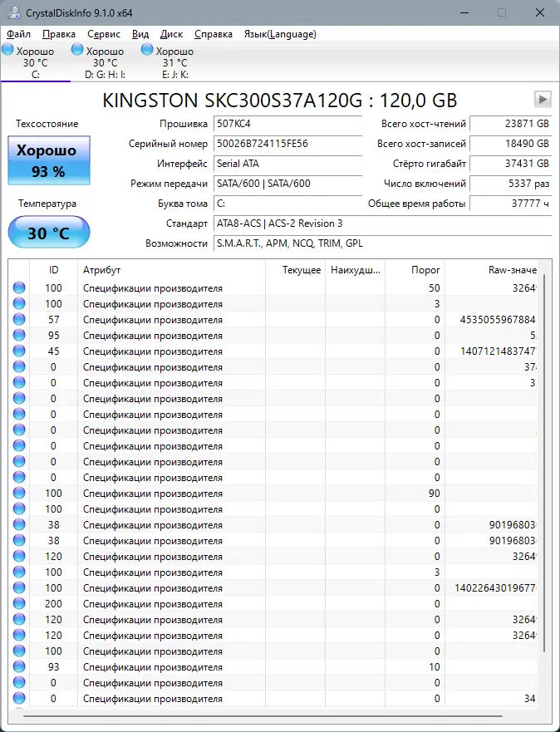Open the Файл menu
Screen dimensions: 560x732
(18, 34)
